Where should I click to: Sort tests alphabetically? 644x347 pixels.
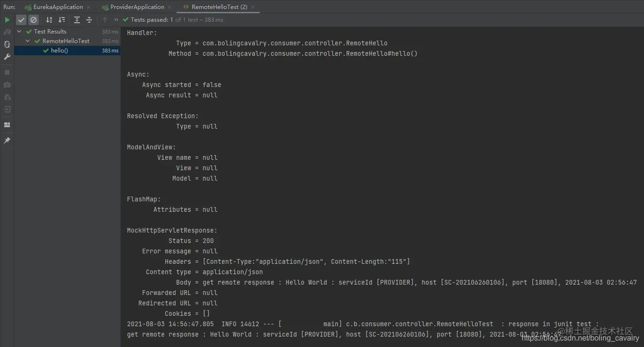coord(49,20)
